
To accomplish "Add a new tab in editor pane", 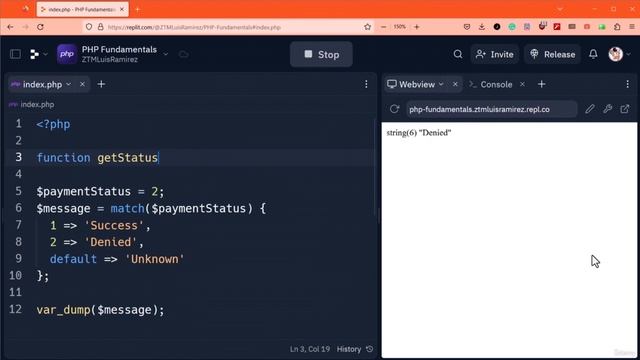I will [101, 84].
